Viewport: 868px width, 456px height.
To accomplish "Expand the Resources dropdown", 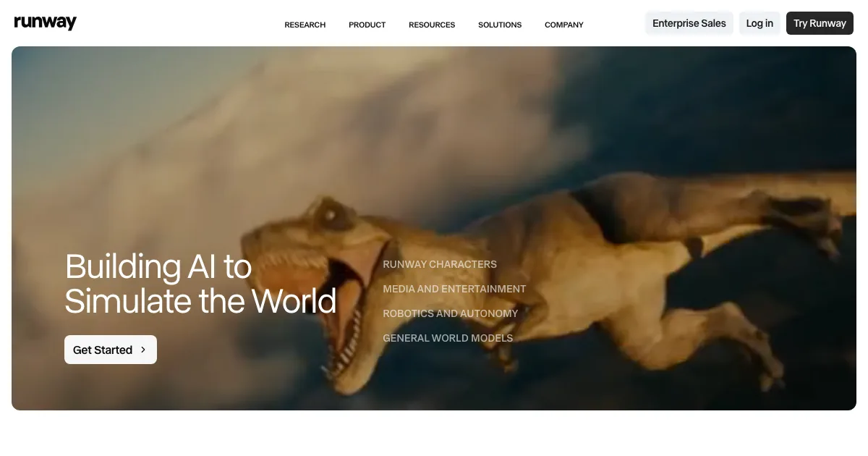I will [x=432, y=25].
